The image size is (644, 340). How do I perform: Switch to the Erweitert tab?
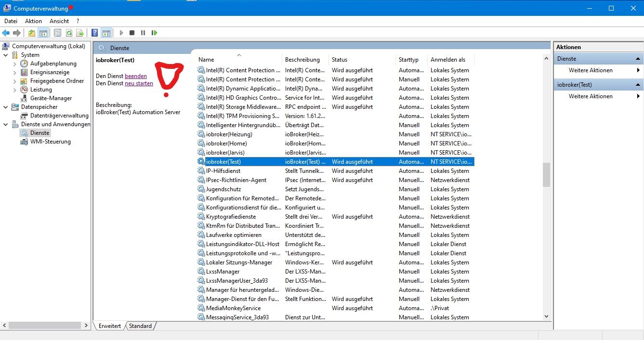110,326
